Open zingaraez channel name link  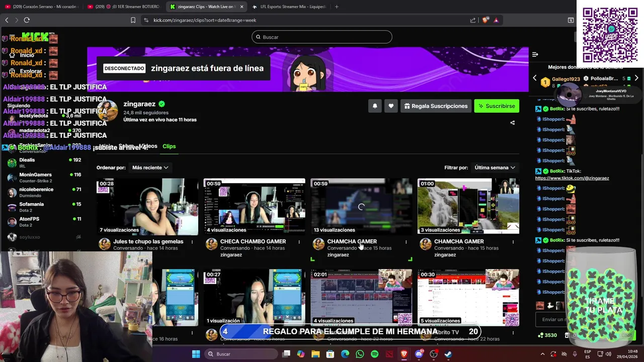pyautogui.click(x=139, y=104)
